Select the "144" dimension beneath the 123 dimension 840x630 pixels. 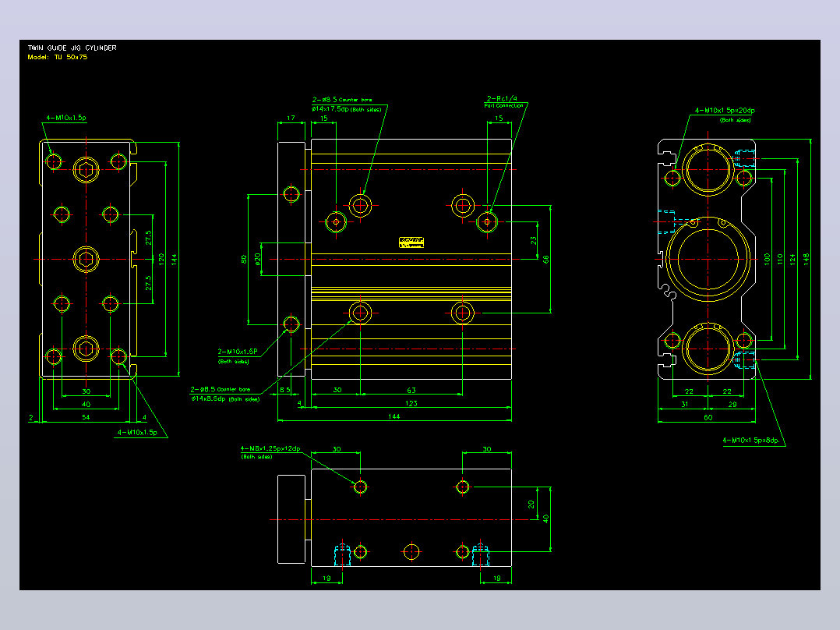tap(394, 416)
